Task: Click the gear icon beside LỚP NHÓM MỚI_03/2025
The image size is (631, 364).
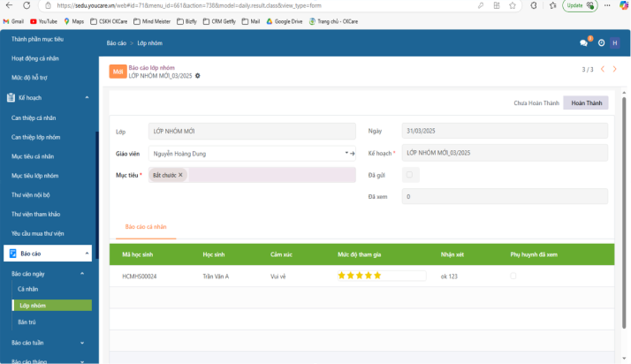Action: pyautogui.click(x=198, y=76)
